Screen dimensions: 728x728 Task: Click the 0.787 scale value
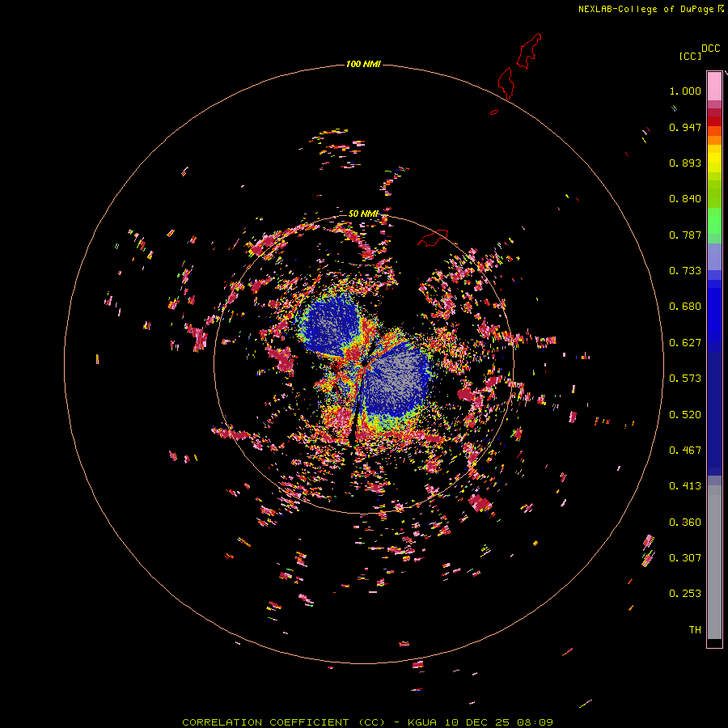click(685, 235)
